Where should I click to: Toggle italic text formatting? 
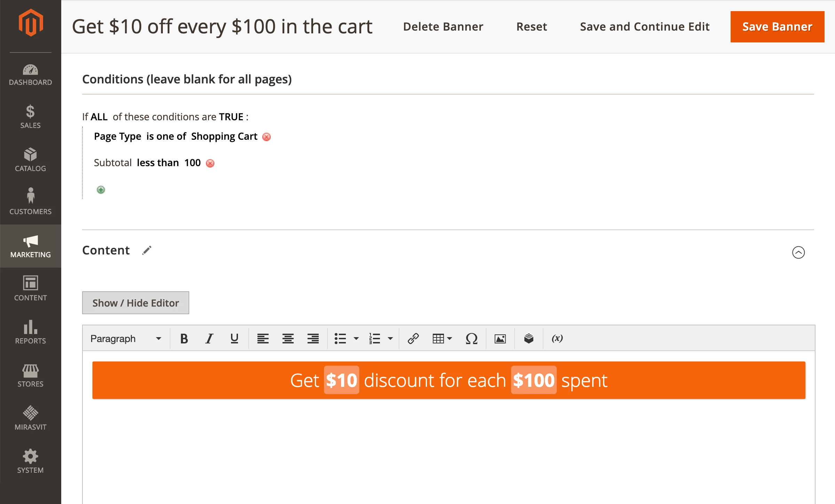coord(209,339)
